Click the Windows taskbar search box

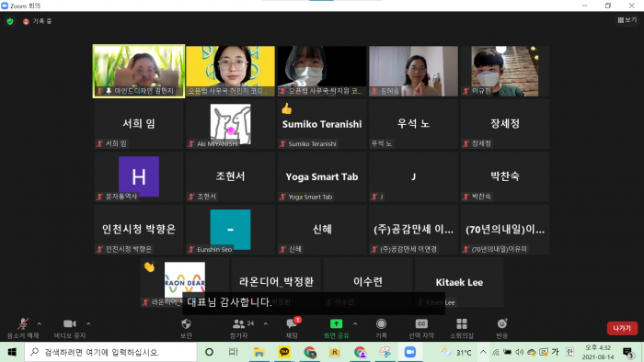pyautogui.click(x=110, y=352)
